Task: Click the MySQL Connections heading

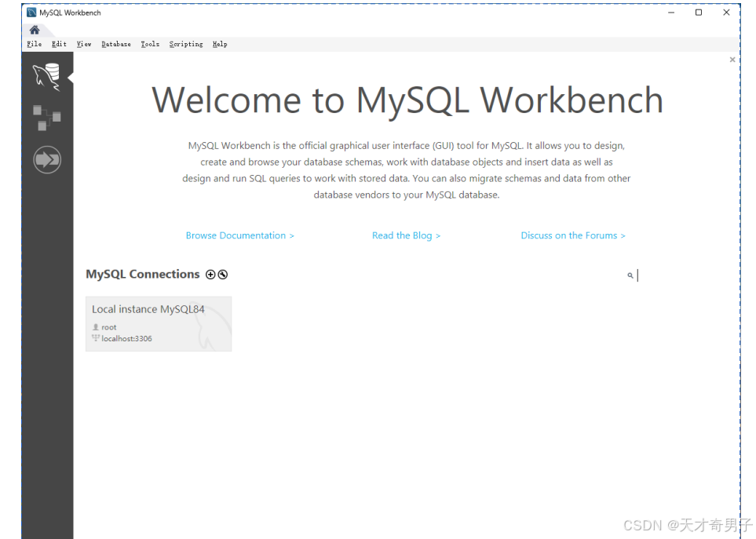Action: pyautogui.click(x=143, y=274)
